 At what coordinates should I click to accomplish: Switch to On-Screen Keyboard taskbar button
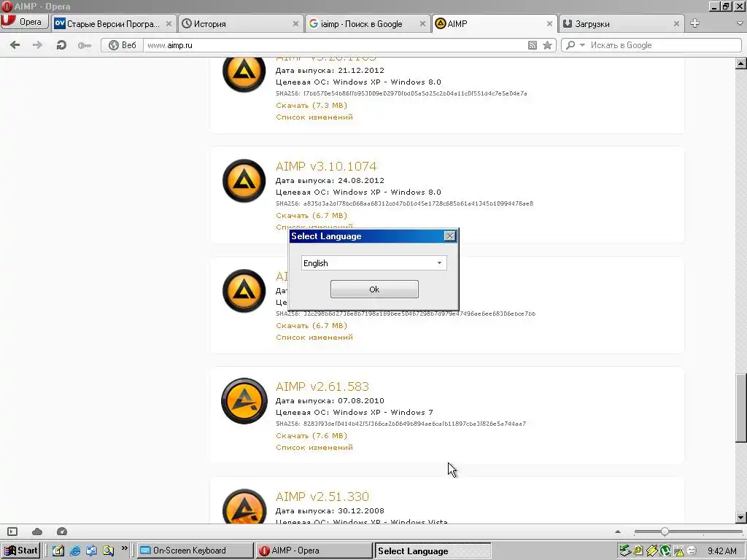click(196, 551)
